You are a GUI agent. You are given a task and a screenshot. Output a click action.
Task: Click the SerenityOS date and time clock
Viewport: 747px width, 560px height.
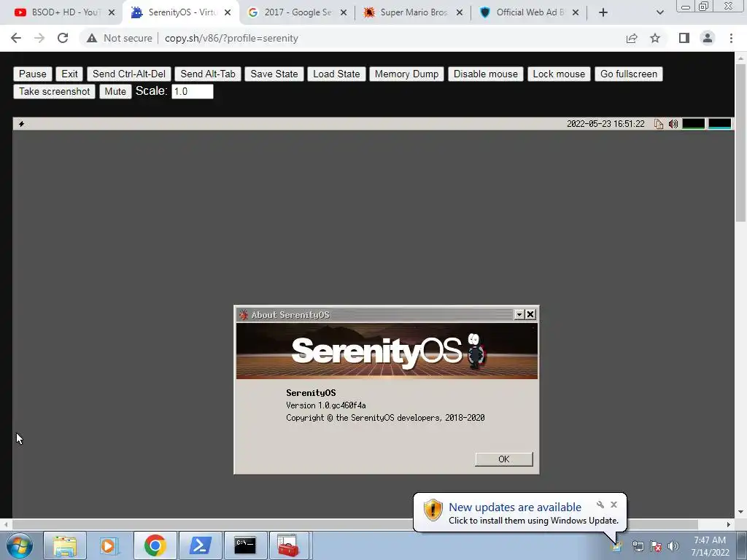(605, 124)
